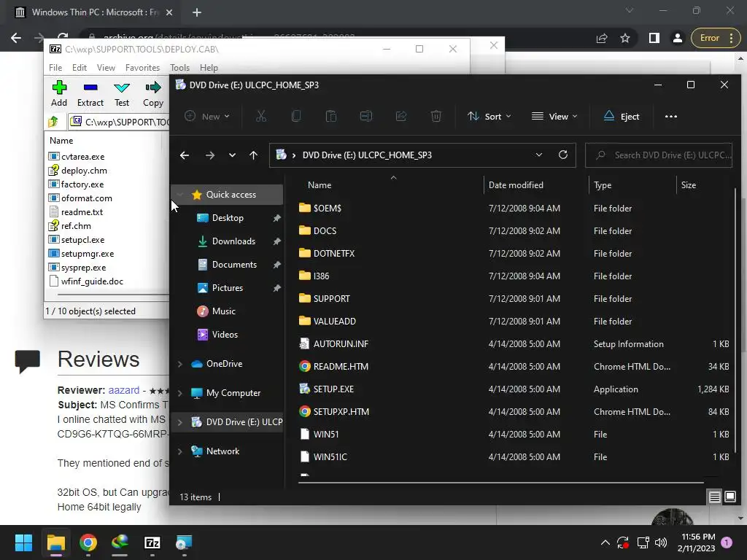The height and width of the screenshot is (560, 747).
Task: Open Videos in Quick access
Action: [225, 334]
